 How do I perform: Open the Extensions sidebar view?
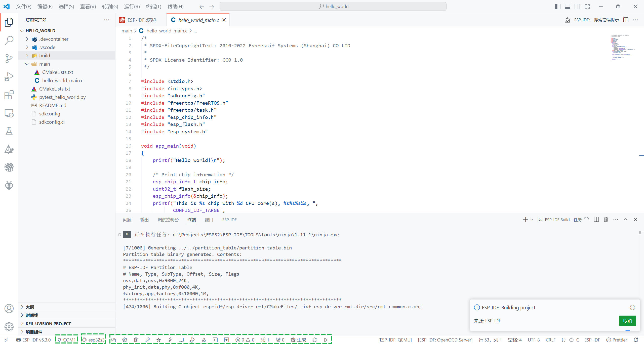pos(9,95)
